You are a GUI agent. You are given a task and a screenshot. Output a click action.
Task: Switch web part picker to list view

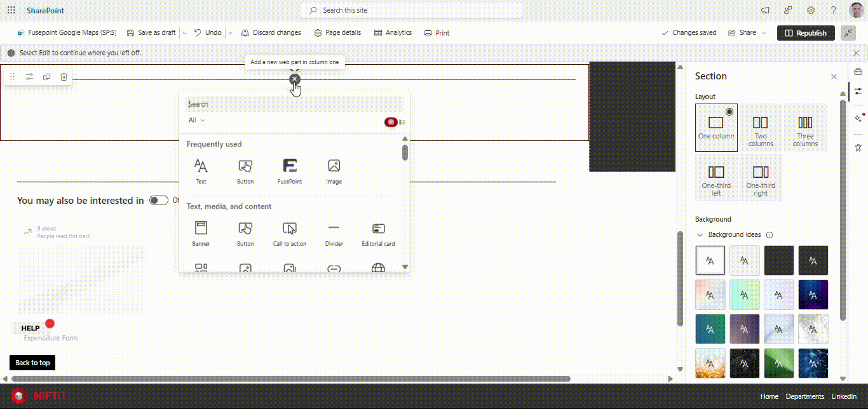tap(402, 122)
